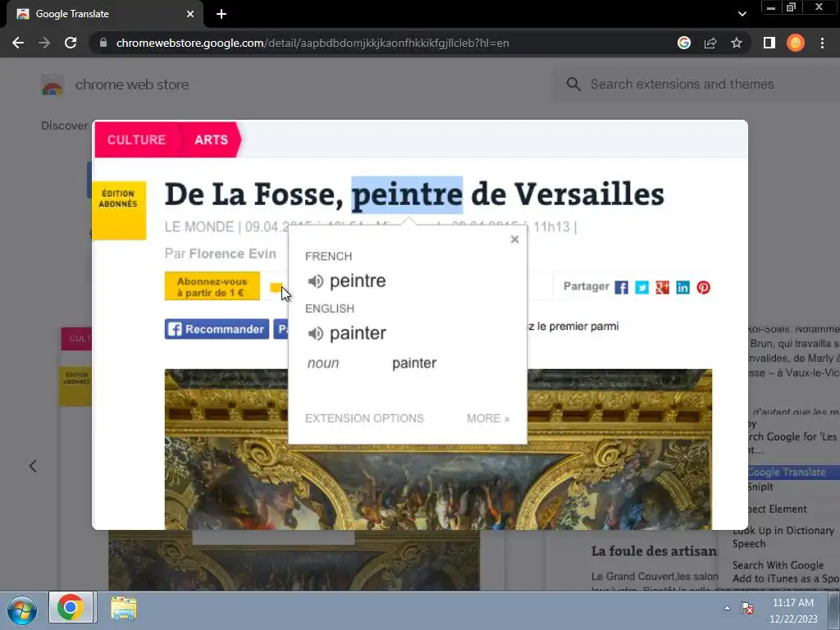
Task: Click Search With Google menu entry
Action: (x=778, y=565)
